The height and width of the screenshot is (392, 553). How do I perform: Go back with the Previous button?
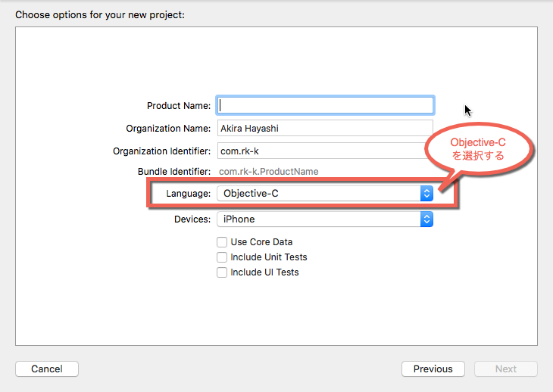pyautogui.click(x=433, y=369)
